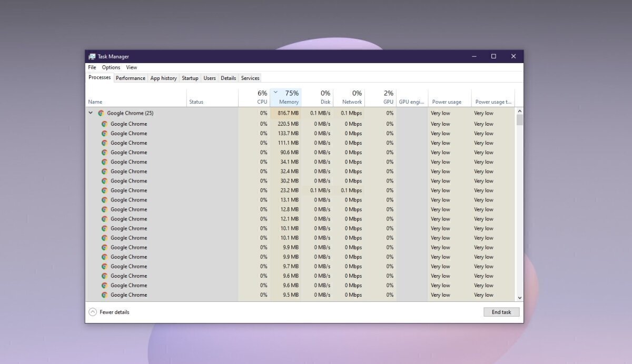Click the Chrome icon in the 9.5 MB row
Viewport: 632px width, 364px height.
pos(105,295)
